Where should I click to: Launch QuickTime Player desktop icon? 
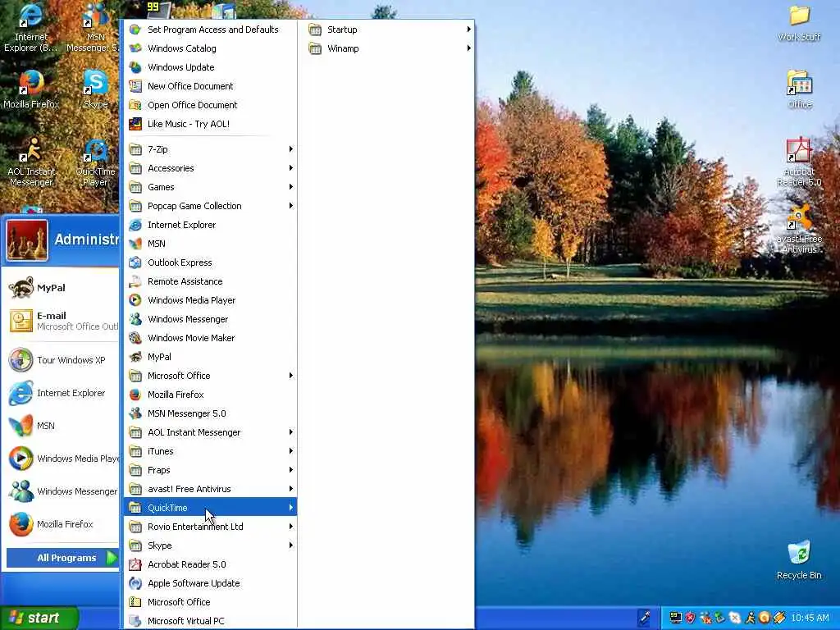95,151
